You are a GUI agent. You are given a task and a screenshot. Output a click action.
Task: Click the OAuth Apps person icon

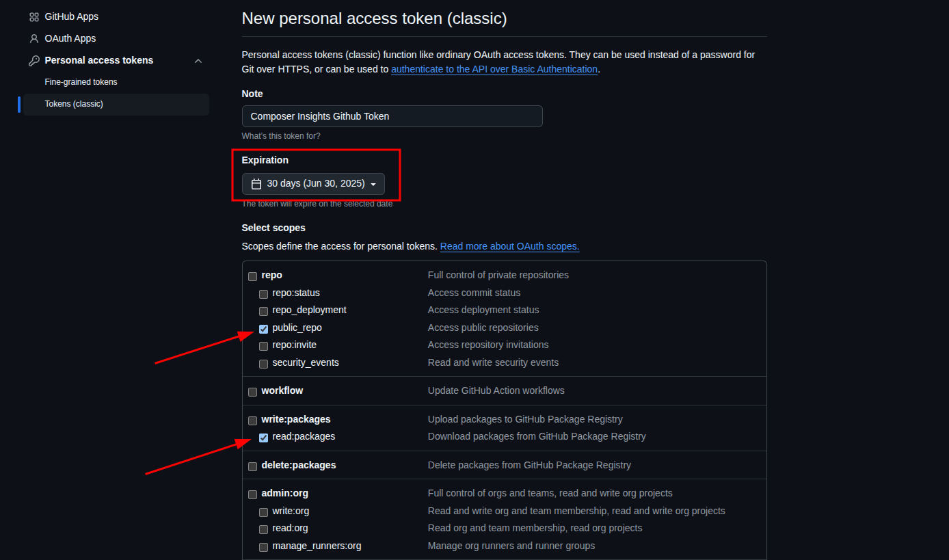34,39
